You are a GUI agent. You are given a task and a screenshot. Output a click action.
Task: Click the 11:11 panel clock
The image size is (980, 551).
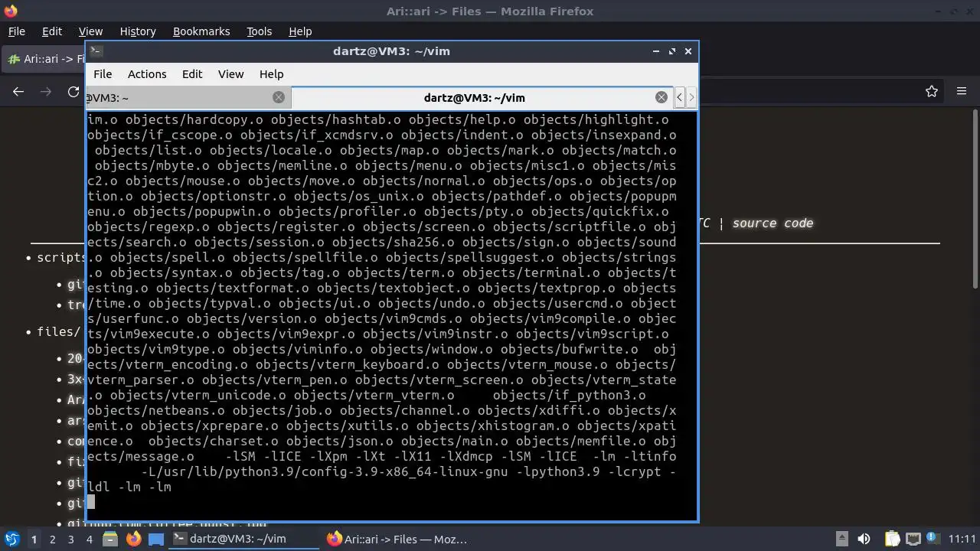pos(962,540)
